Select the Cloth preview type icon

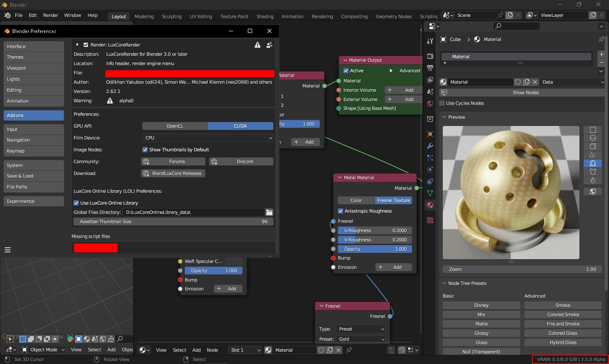click(x=593, y=172)
